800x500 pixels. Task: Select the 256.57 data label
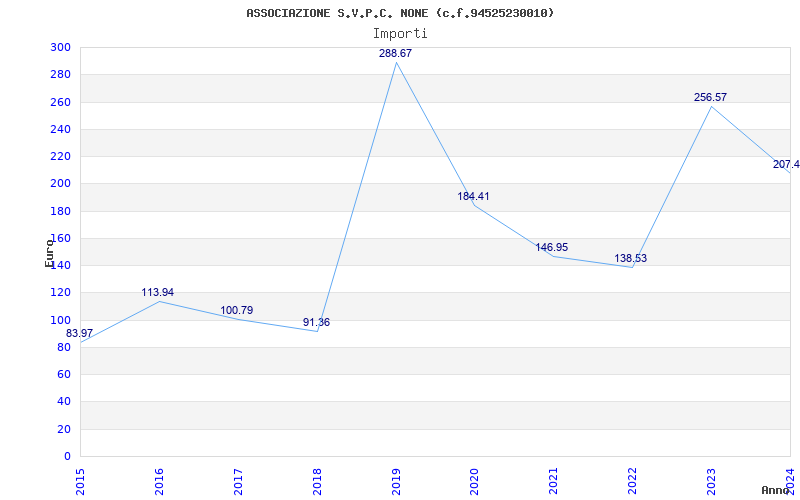click(x=710, y=97)
